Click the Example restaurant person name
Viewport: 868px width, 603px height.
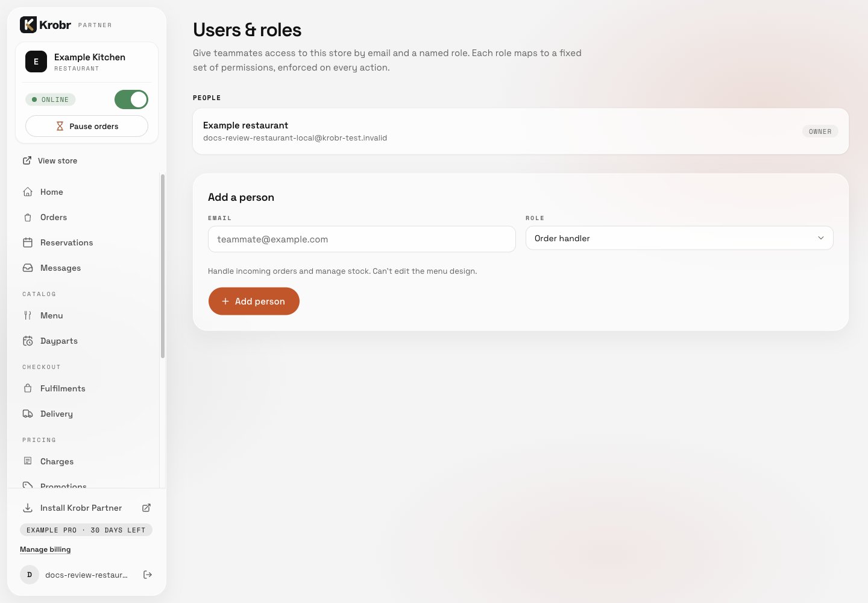pyautogui.click(x=245, y=125)
